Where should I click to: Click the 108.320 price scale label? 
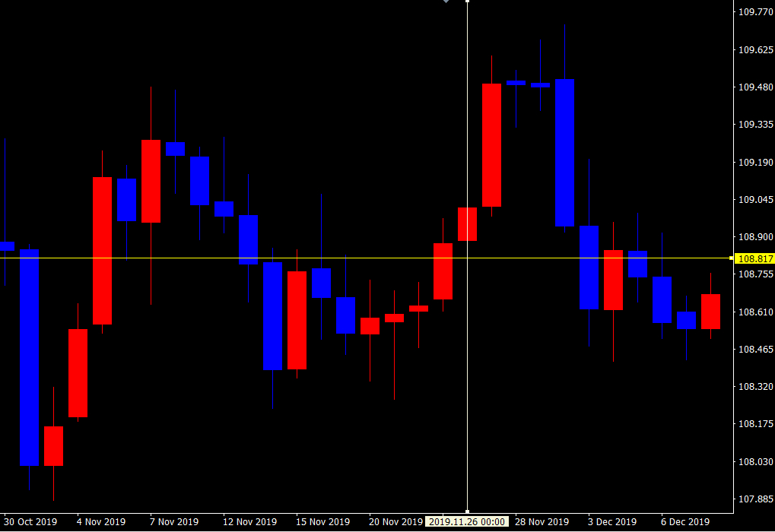coord(755,387)
